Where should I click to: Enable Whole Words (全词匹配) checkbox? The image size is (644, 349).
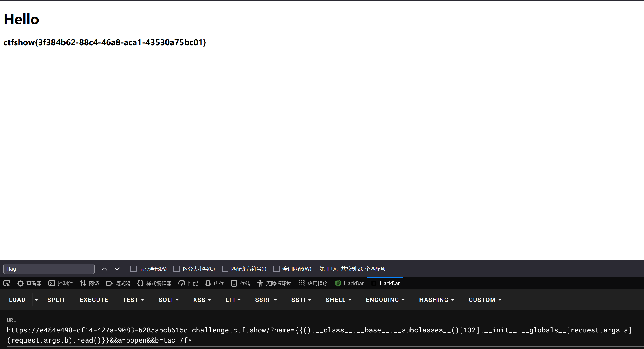[277, 269]
